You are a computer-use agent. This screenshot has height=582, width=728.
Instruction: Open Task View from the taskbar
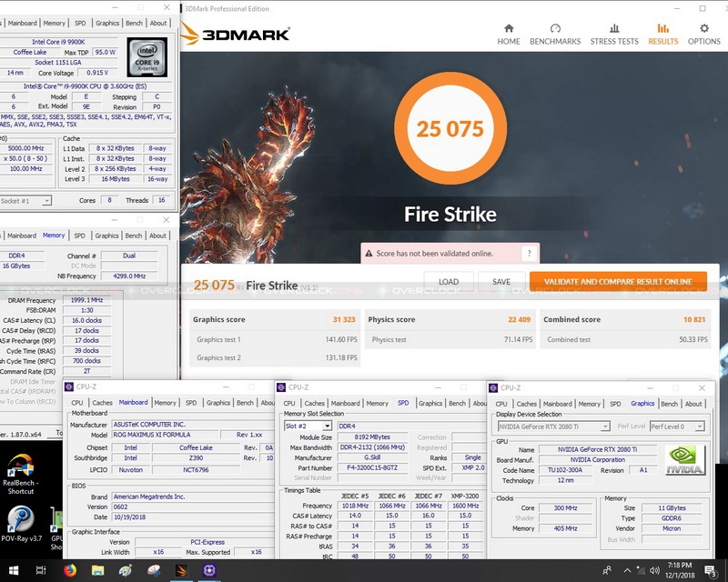[41, 570]
